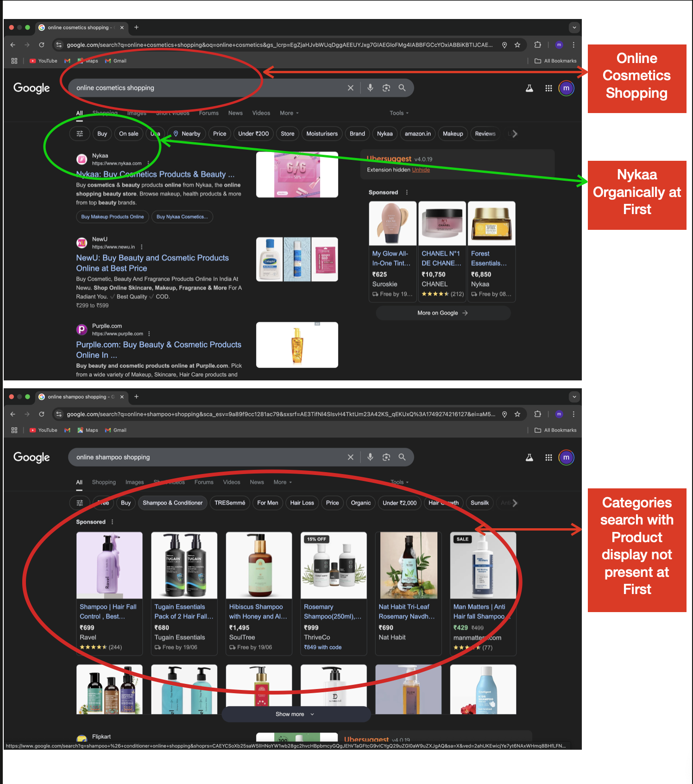Switch to Forums tab in shampoo window
Screen dimensions: 693x784
coord(204,482)
